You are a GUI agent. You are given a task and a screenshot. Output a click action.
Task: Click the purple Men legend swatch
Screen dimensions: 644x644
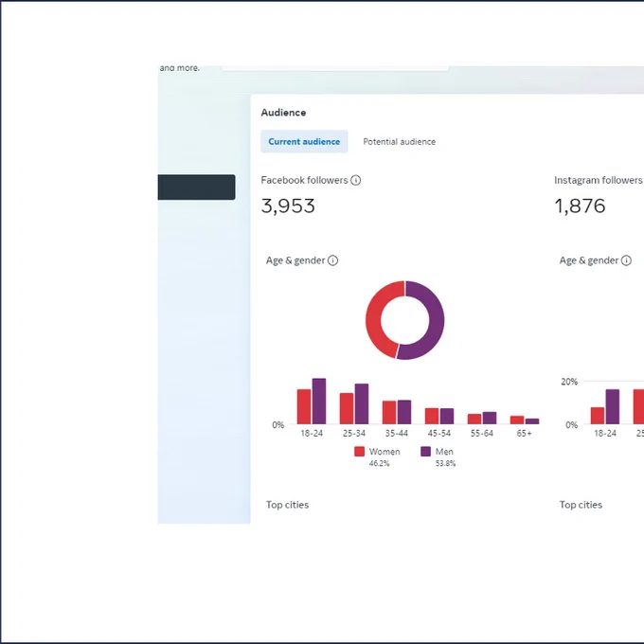426,452
